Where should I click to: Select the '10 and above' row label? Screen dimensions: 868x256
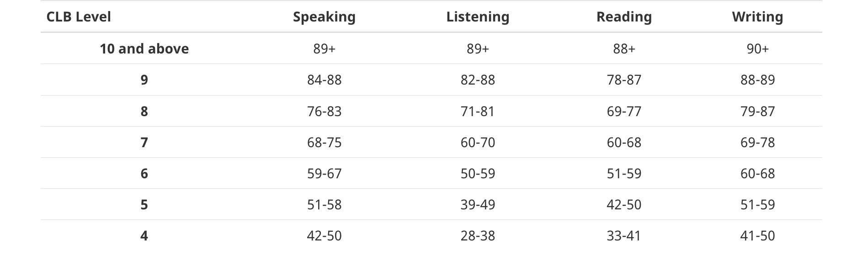144,48
